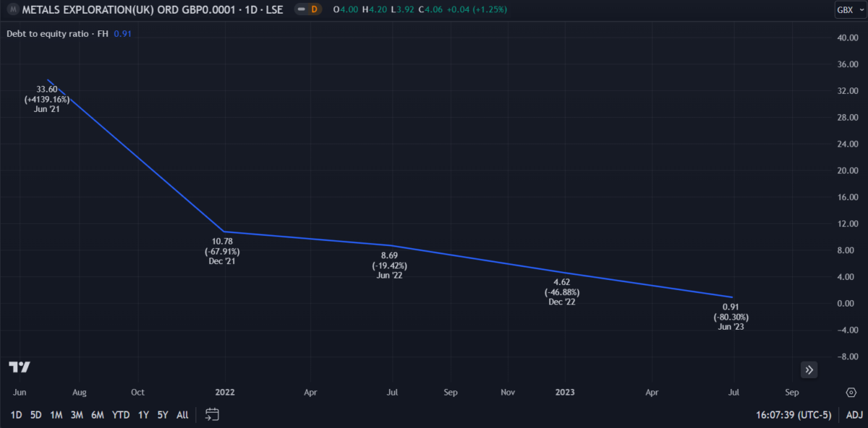Toggle the ADJ adjusted data button
Viewport: 868px width, 428px height.
854,415
